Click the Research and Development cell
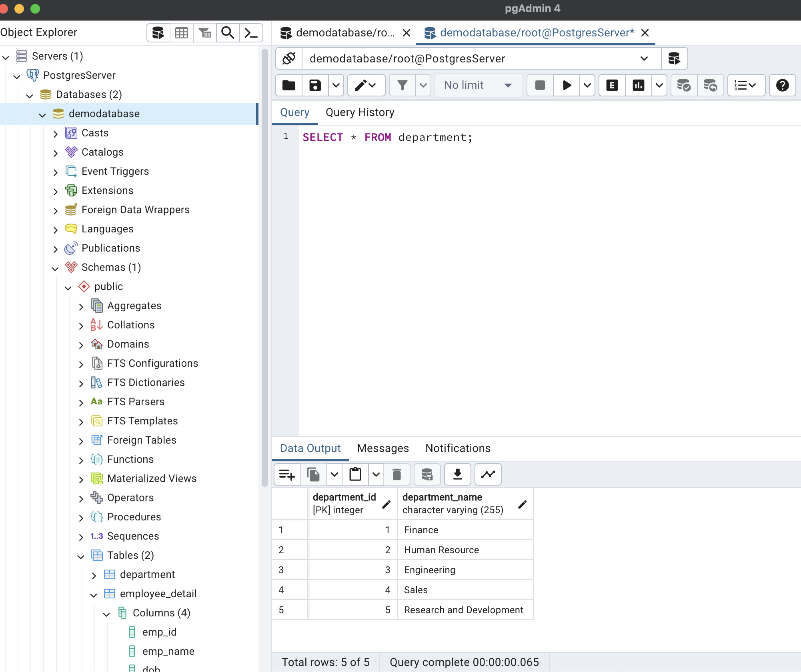This screenshot has height=672, width=801. [465, 610]
